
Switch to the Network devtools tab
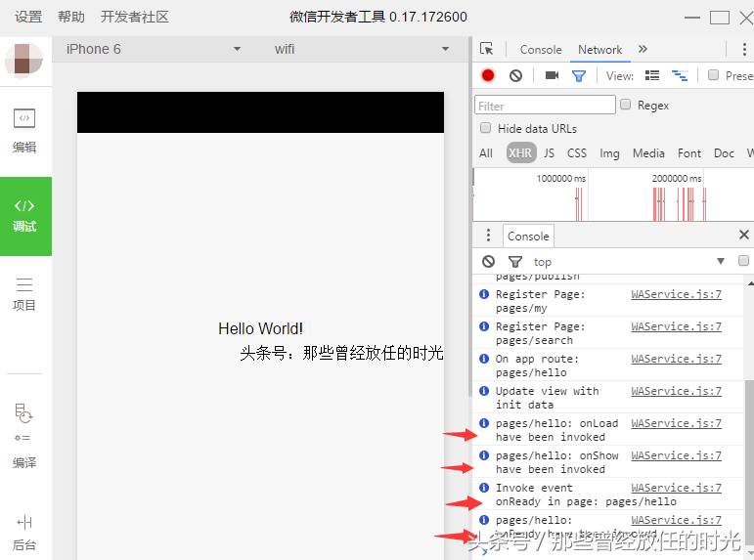tap(599, 50)
